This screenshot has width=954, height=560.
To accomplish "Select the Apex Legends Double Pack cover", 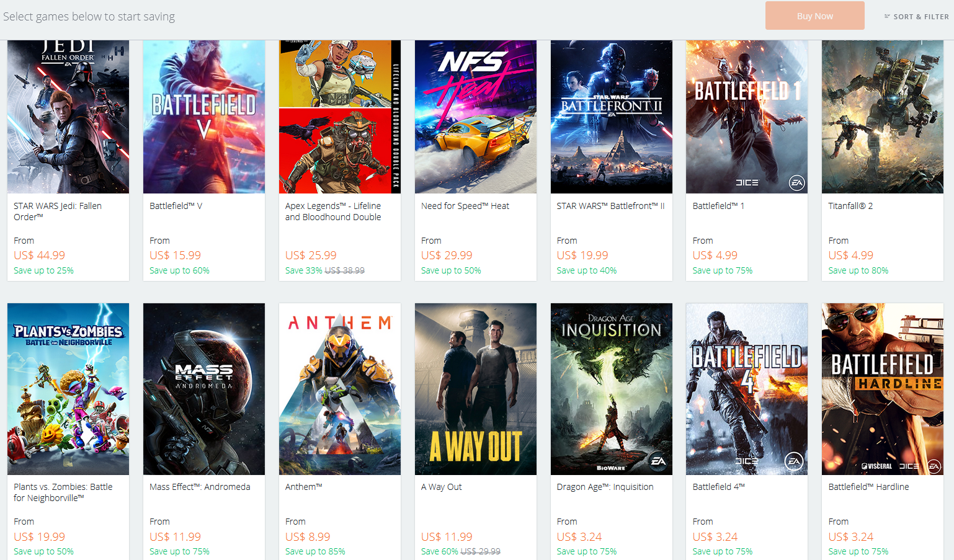I will 340,117.
